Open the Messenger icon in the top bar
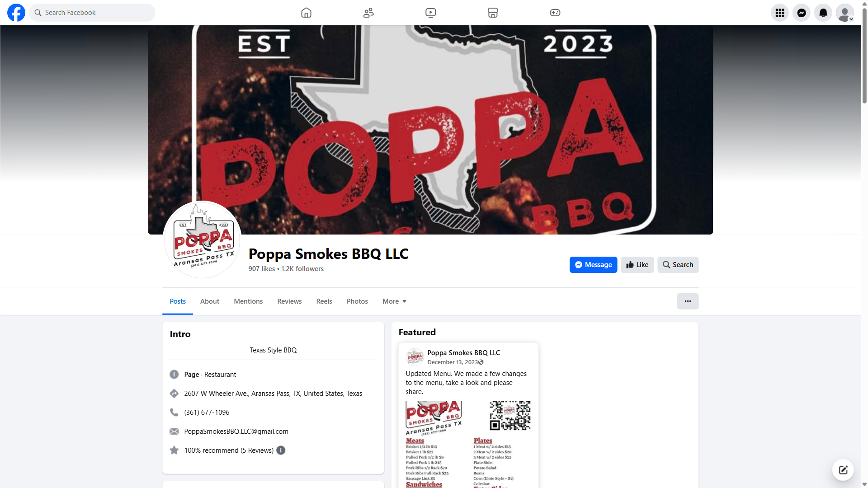The width and height of the screenshot is (868, 488). tap(801, 13)
